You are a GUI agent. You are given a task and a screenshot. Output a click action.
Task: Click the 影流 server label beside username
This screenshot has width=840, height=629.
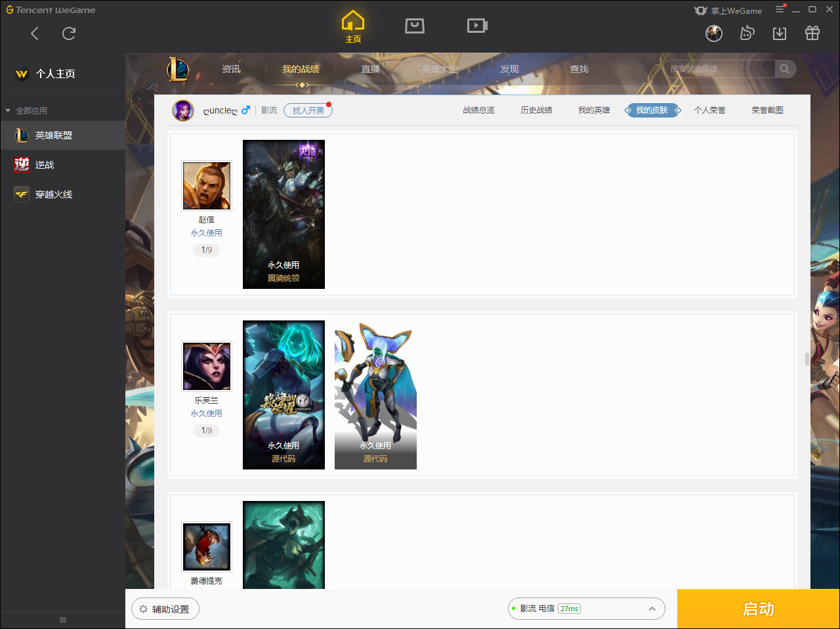click(x=269, y=110)
